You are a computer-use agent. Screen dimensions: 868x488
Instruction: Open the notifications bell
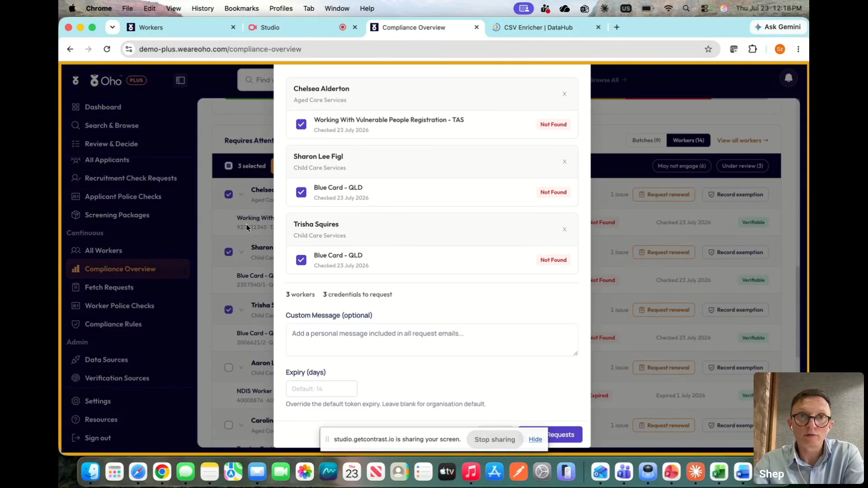[x=788, y=78]
